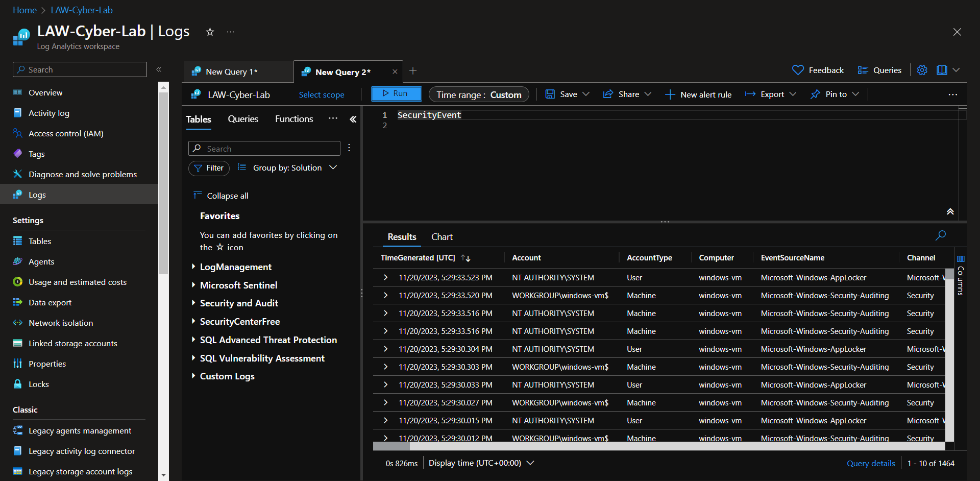
Task: Open the Time range Custom picker
Action: point(479,94)
